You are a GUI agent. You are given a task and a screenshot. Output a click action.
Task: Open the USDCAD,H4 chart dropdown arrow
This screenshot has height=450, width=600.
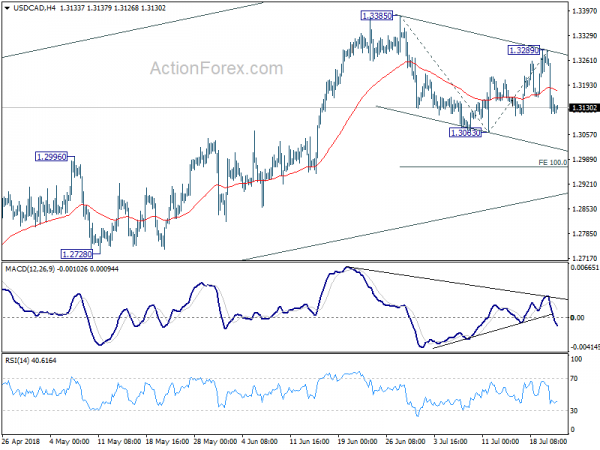(7, 8)
